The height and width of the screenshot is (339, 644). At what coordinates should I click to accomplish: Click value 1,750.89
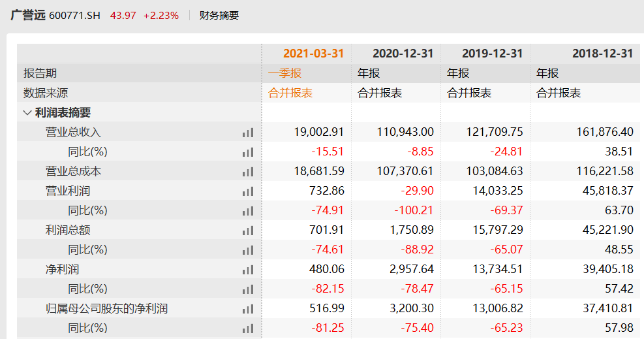[x=412, y=230]
